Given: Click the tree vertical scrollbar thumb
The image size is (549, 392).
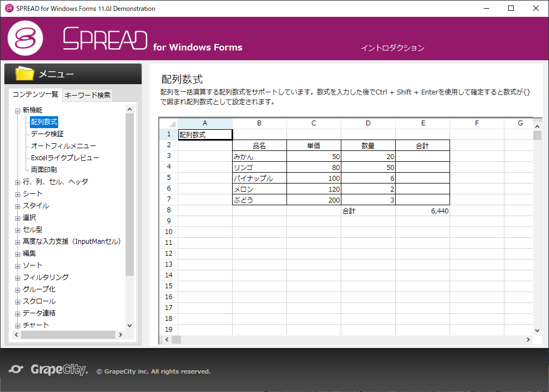Looking at the screenshot, I should [x=129, y=194].
